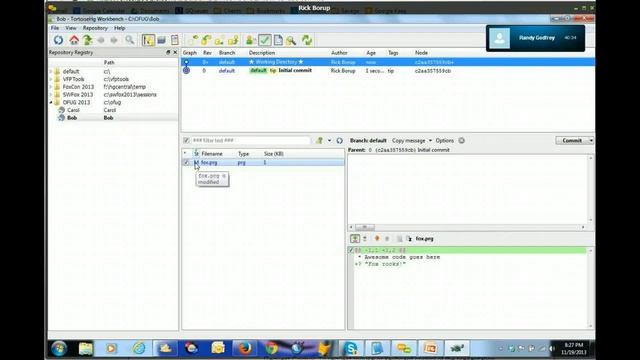Click the Incoming changesets icon
Screen dimensions: 640x360
(193, 40)
